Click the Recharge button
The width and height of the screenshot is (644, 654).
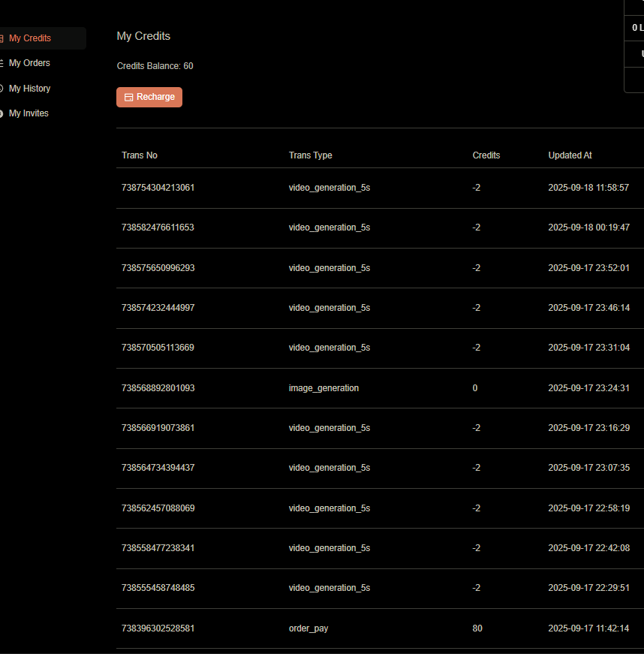(149, 97)
